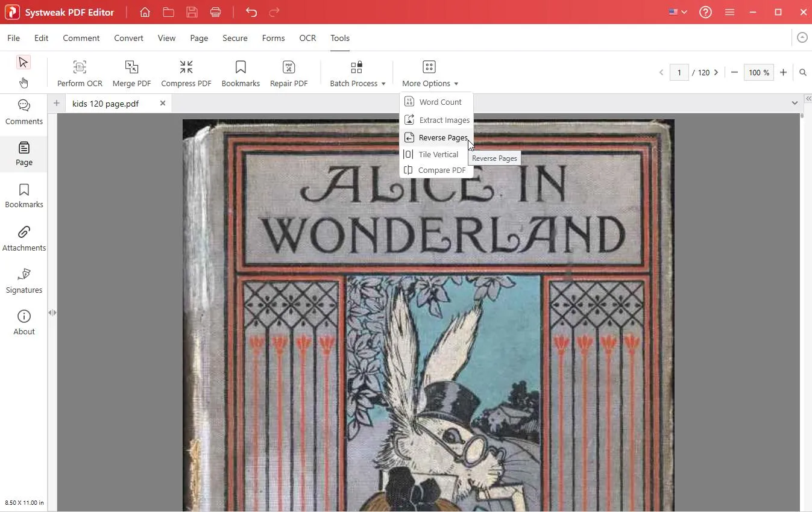Screen dimensions: 812x512
Task: Select Reverse Pages option
Action: coord(436,137)
